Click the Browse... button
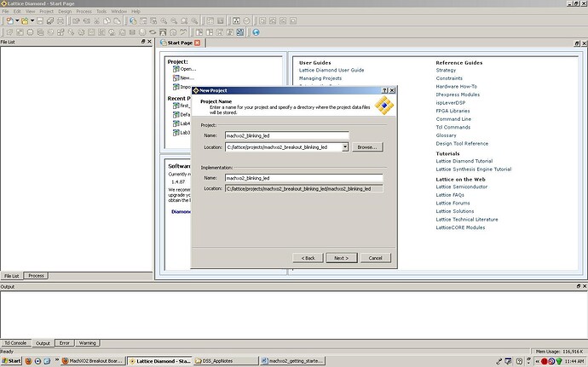This screenshot has height=367, width=588. [367, 147]
